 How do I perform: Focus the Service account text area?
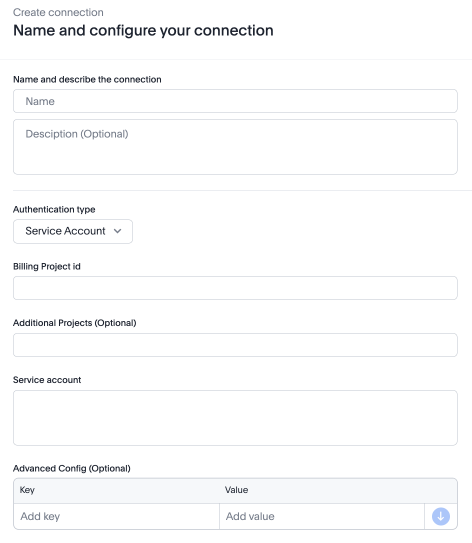pyautogui.click(x=235, y=418)
